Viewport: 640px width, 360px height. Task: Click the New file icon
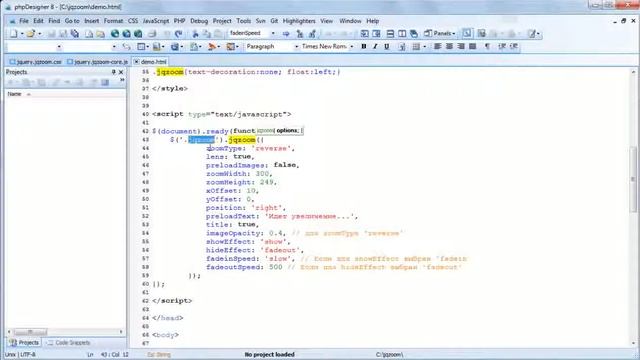(13, 33)
